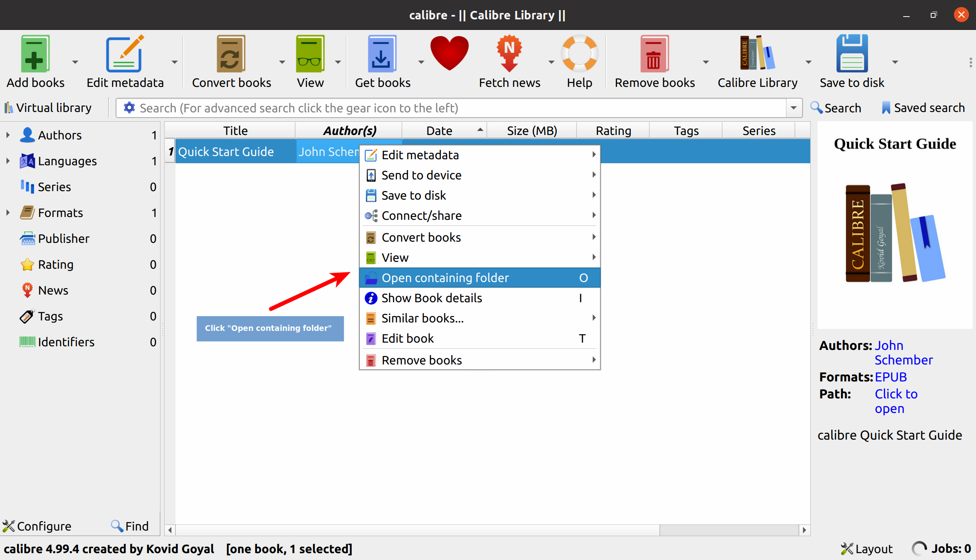
Task: Select Rating in the tag browser
Action: (55, 264)
